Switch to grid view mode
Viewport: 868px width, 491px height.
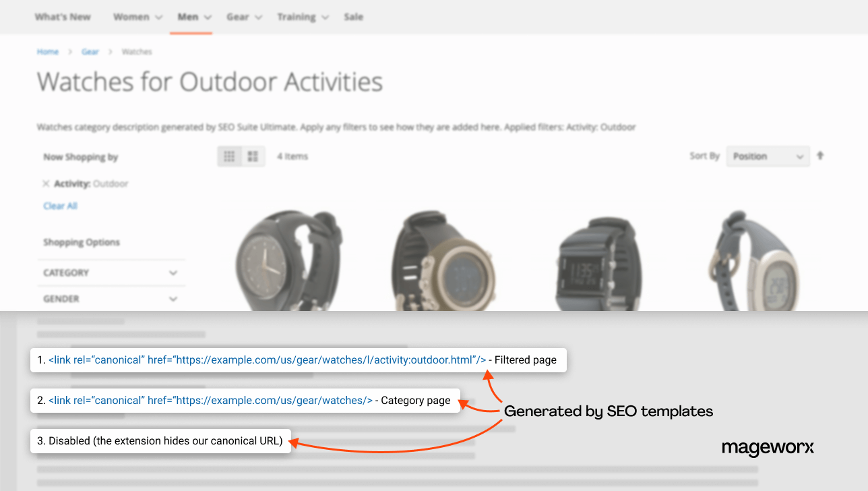[x=229, y=156]
